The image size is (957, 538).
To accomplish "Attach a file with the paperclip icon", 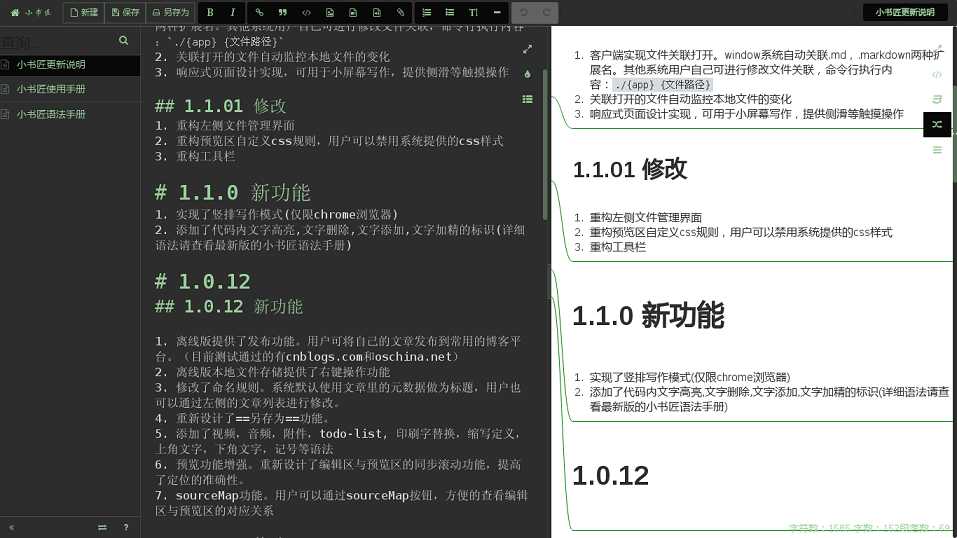I will 401,13.
